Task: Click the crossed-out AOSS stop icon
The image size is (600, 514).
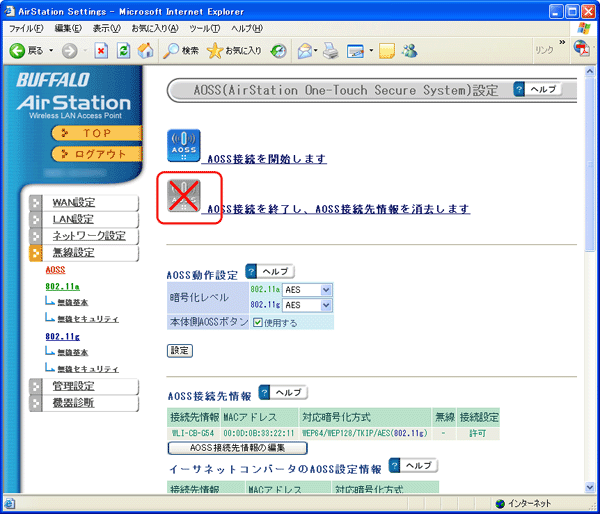Action: 184,196
